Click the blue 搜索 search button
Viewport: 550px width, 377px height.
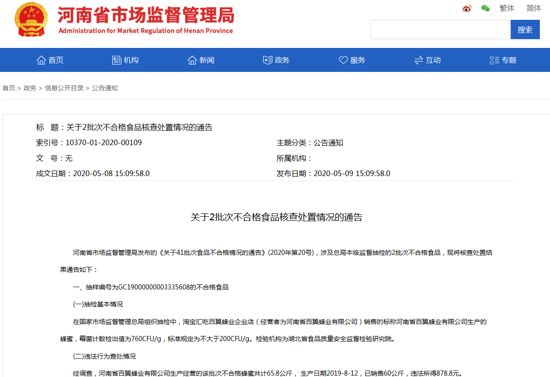pos(525,30)
